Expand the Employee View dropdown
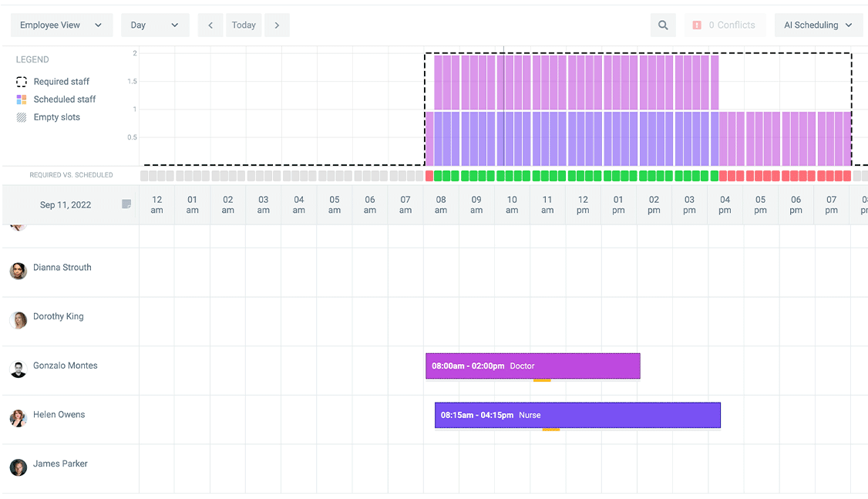 click(x=62, y=25)
